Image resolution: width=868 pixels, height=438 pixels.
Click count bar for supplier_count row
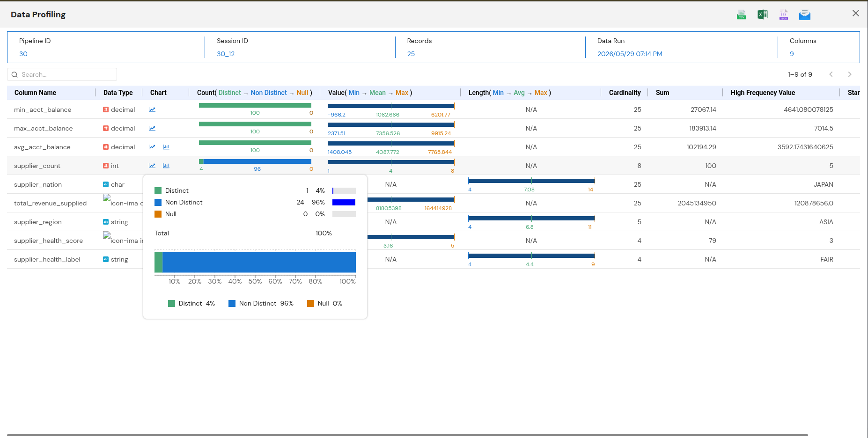[x=255, y=161]
